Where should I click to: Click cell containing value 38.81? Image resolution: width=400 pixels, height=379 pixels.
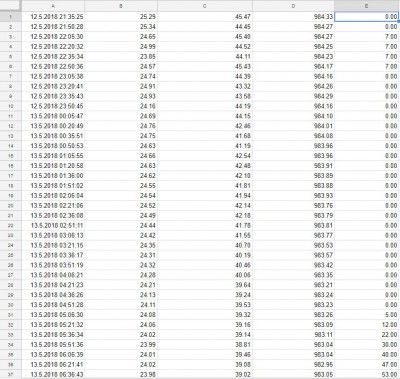205,345
